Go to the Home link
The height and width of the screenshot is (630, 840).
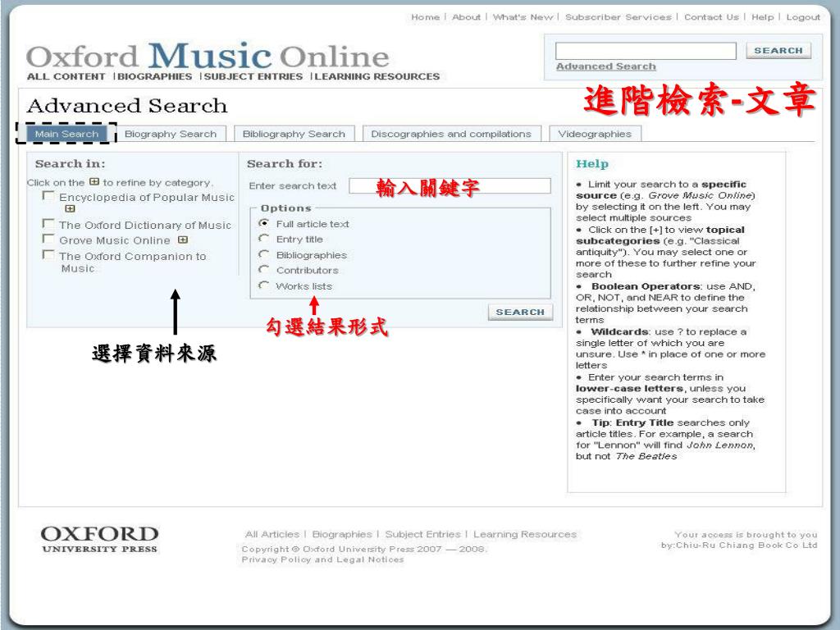[x=426, y=17]
